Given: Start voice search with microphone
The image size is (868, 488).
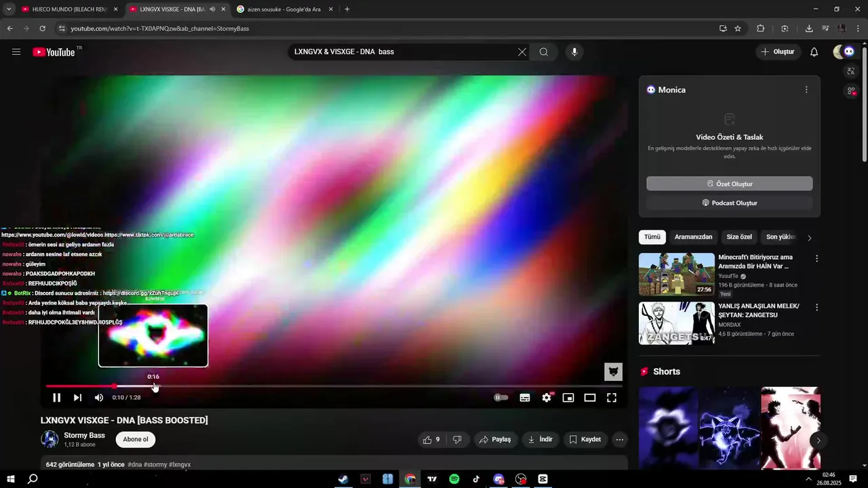Looking at the screenshot, I should pos(575,52).
